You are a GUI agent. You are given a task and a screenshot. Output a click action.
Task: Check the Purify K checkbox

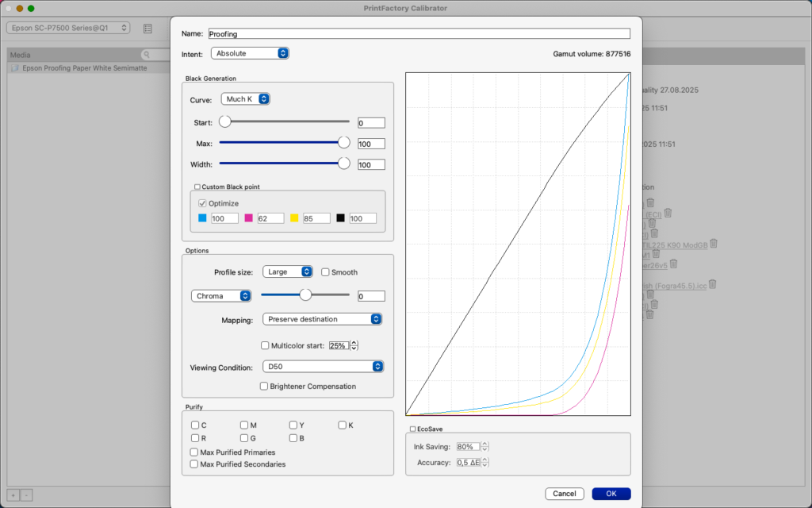pyautogui.click(x=343, y=425)
